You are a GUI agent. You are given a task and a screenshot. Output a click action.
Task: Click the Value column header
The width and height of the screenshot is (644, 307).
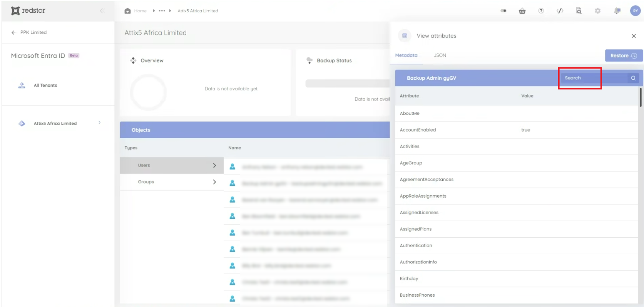pos(527,96)
